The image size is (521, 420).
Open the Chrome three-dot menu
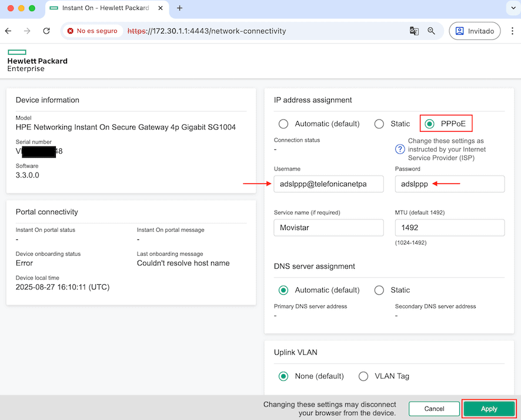512,31
